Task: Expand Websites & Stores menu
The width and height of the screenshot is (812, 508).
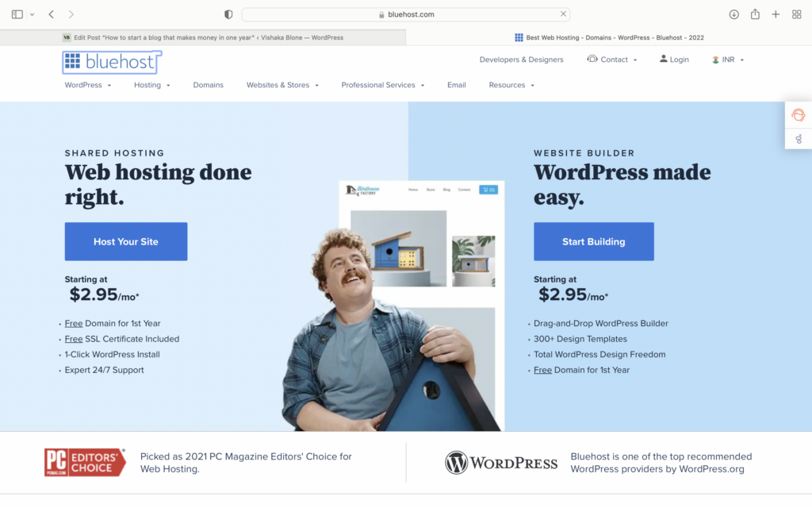Action: tap(282, 85)
